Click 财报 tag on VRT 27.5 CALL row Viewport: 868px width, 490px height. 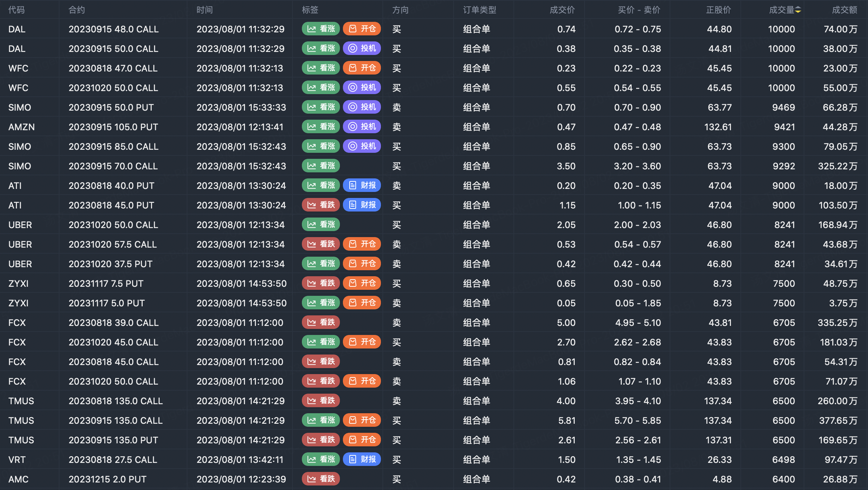pyautogui.click(x=362, y=460)
